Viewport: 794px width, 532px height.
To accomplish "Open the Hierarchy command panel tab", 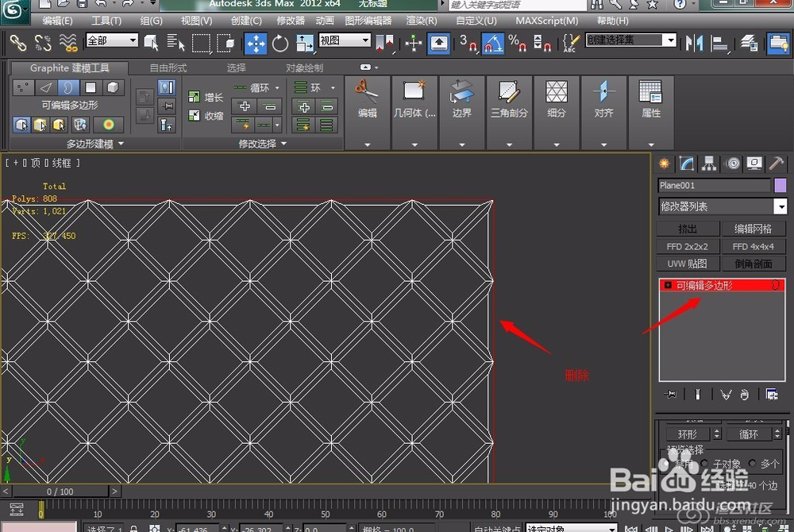I will [709, 164].
